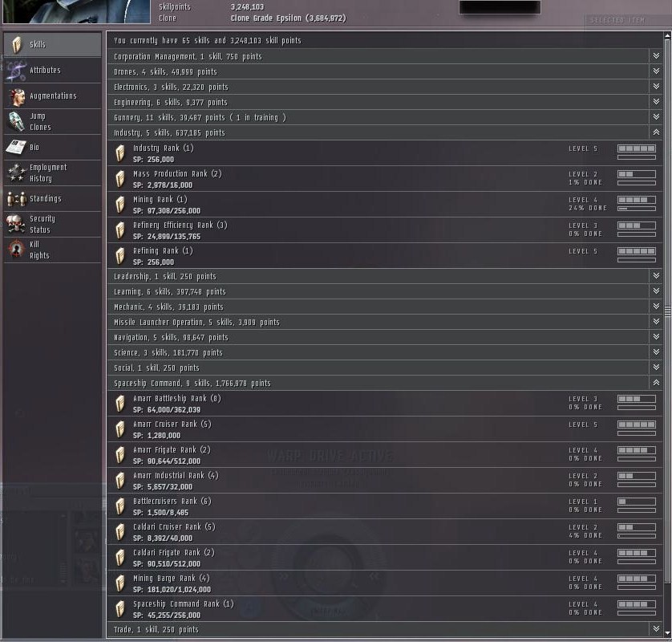Expand the Drones skill group
Screen dimensions: 672x642
[384, 71]
